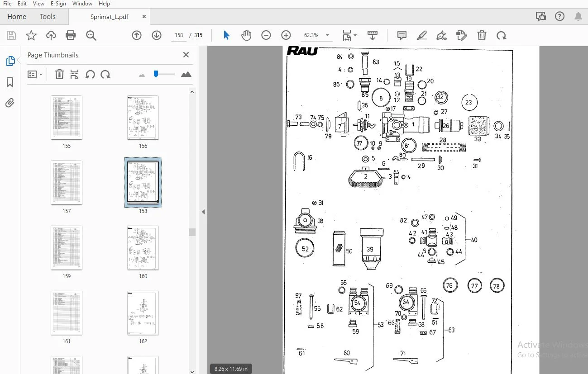Image resolution: width=588 pixels, height=374 pixels.
Task: Collapse the navigation pane with the arrow
Action: click(203, 212)
